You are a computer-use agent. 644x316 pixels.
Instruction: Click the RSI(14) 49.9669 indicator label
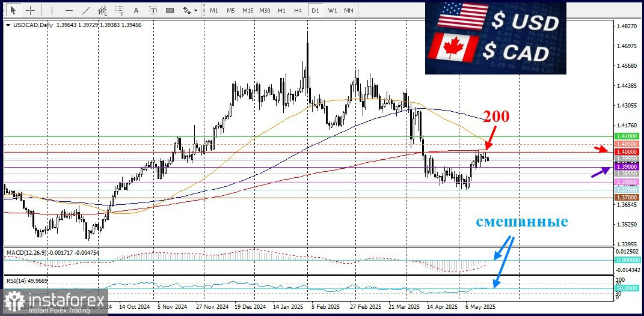coord(26,281)
